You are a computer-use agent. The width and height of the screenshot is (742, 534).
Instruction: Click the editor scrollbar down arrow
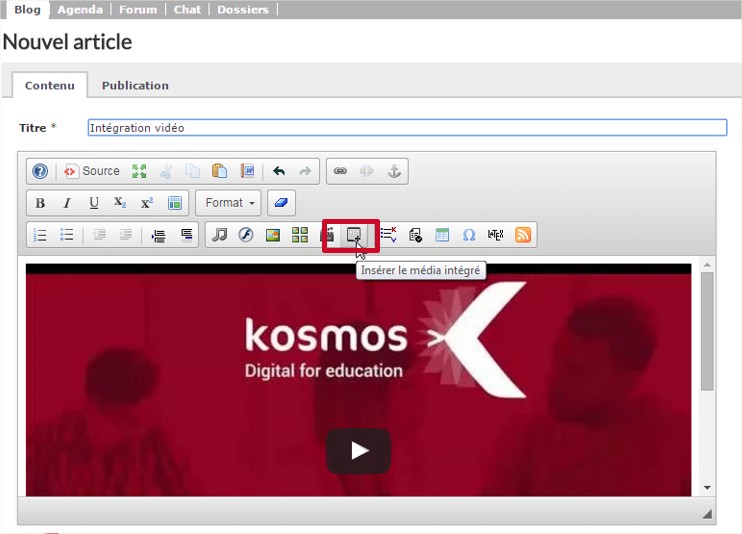707,488
